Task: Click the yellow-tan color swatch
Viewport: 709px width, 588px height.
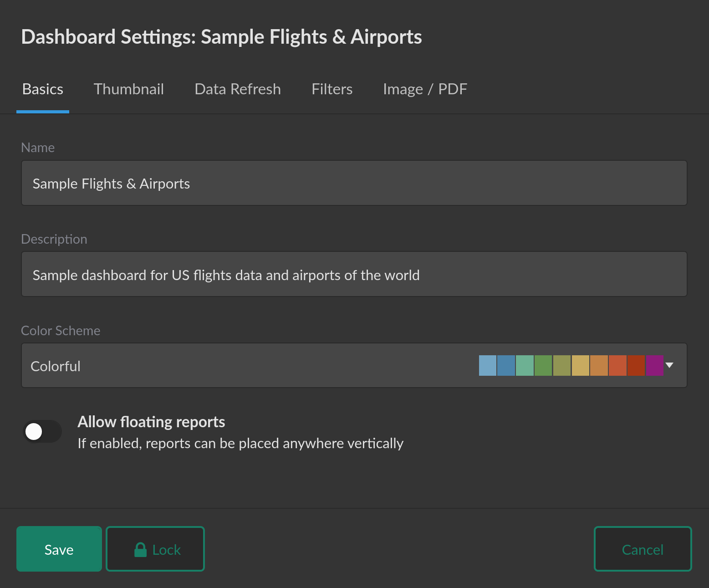Action: tap(581, 366)
